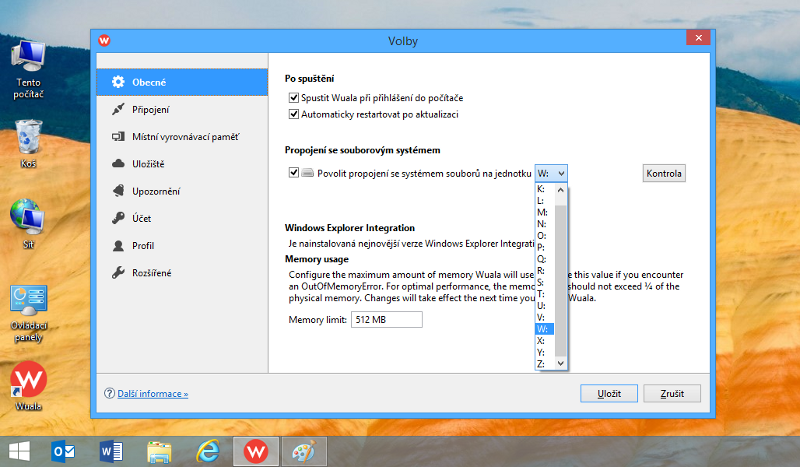
Task: Click the Memory limit input field
Action: point(386,319)
